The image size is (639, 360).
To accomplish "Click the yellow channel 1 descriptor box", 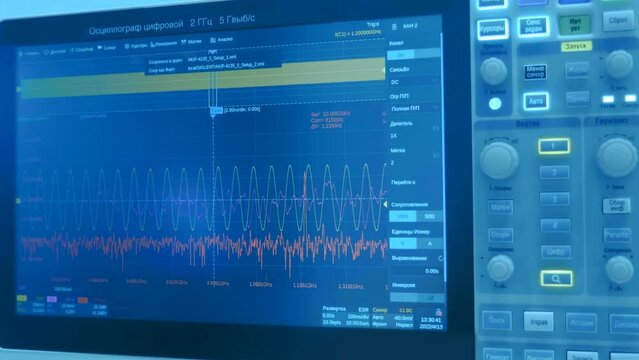I will tap(31, 305).
